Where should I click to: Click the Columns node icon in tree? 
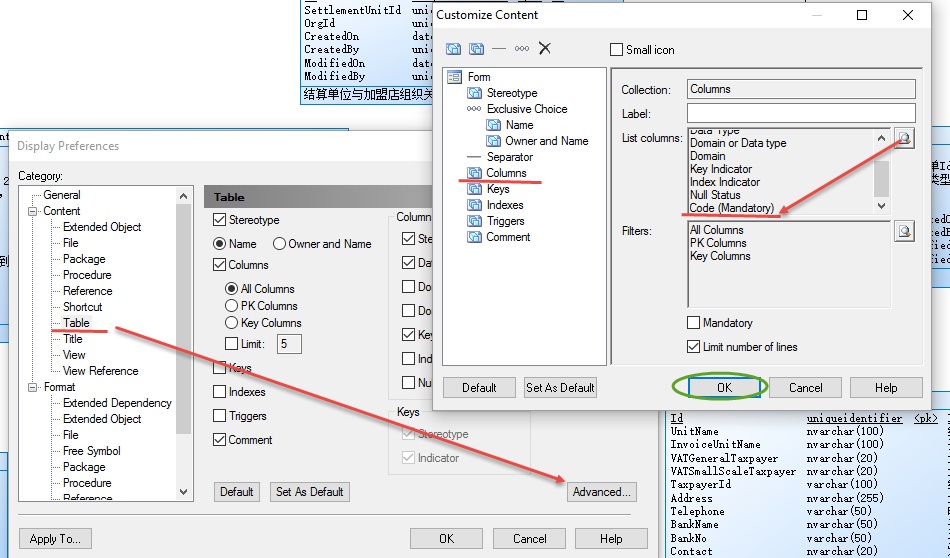pyautogui.click(x=474, y=173)
